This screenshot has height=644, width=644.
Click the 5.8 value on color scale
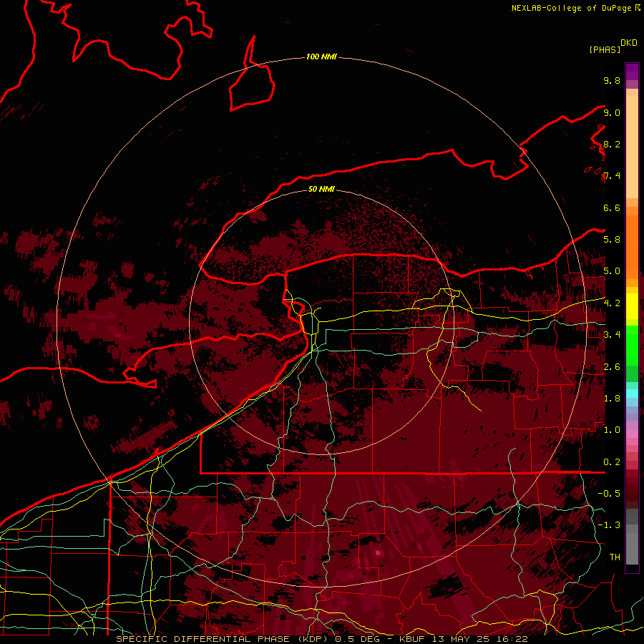click(x=612, y=240)
